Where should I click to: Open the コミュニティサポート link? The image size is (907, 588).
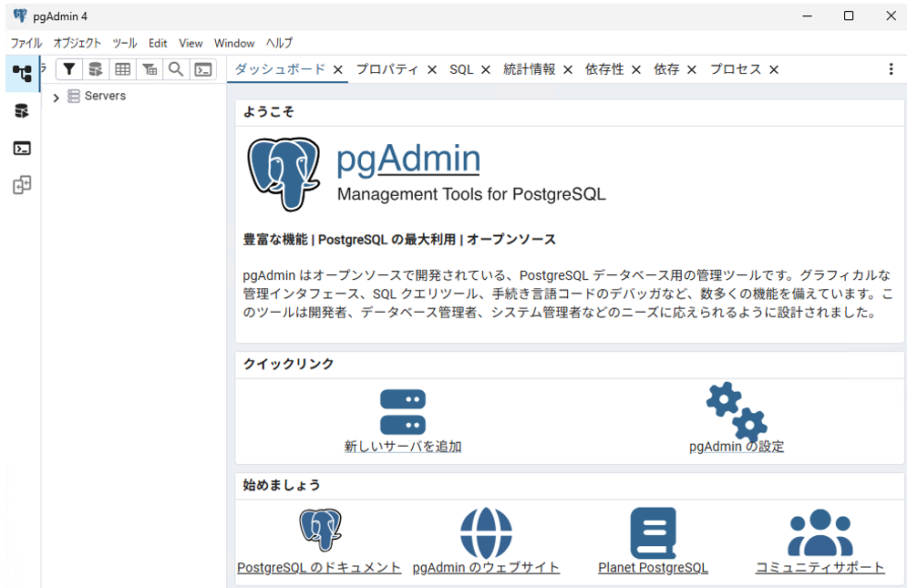(x=820, y=568)
